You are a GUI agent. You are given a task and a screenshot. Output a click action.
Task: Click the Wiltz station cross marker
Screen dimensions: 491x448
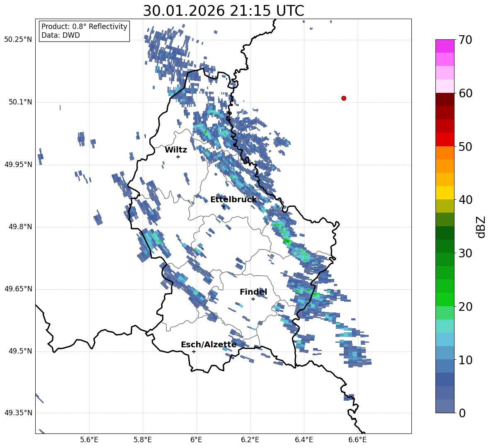(x=178, y=157)
